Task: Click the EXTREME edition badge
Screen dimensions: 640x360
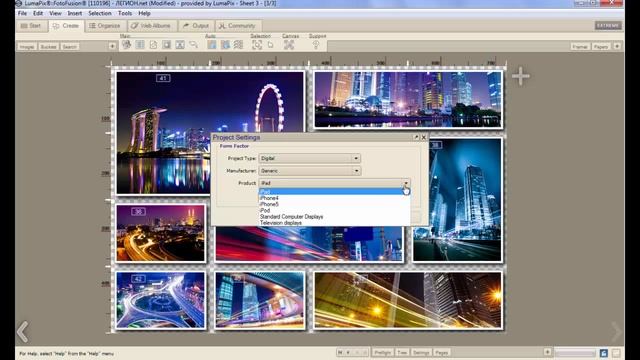Action: pyautogui.click(x=608, y=25)
